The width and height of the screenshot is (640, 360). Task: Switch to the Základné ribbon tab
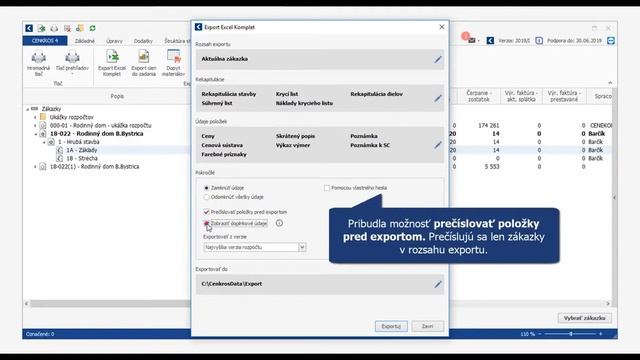[84, 41]
